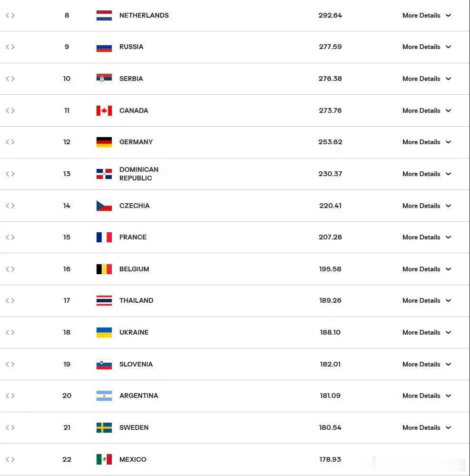470x476 pixels.
Task: Click the Mexico flag icon
Action: tap(104, 459)
